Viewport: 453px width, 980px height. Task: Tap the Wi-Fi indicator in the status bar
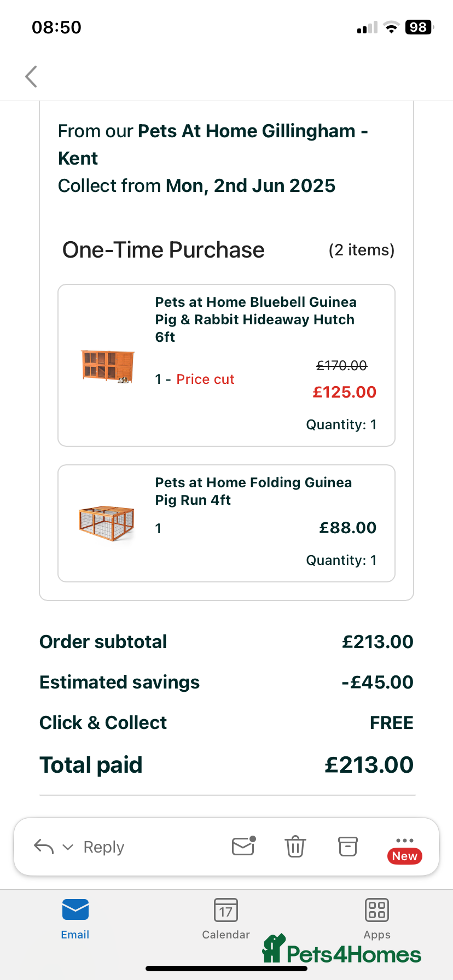[x=390, y=26]
